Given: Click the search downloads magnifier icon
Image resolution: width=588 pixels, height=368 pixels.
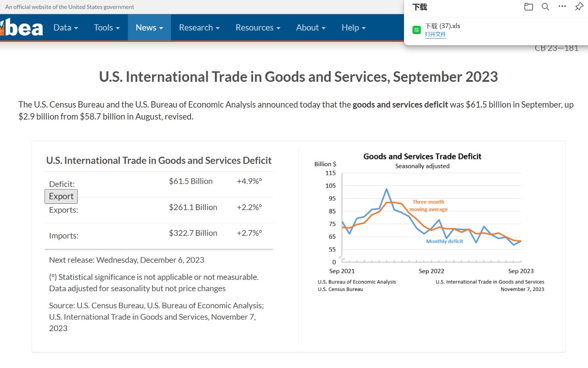Looking at the screenshot, I should pyautogui.click(x=545, y=7).
